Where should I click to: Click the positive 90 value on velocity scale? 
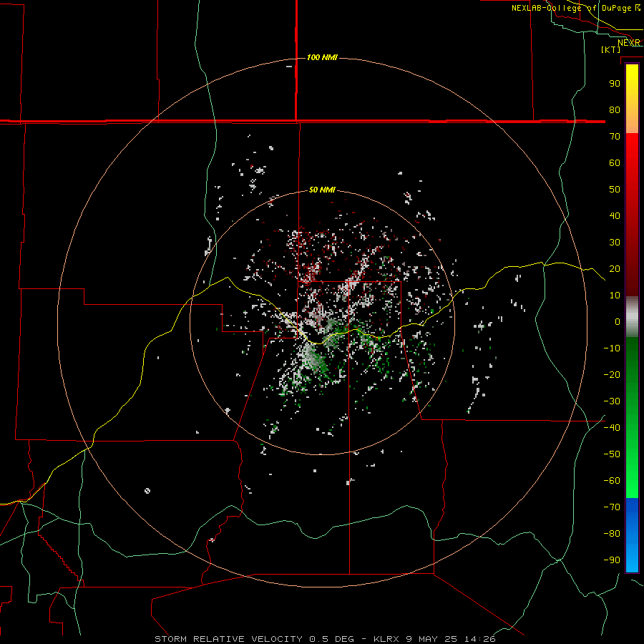click(615, 84)
